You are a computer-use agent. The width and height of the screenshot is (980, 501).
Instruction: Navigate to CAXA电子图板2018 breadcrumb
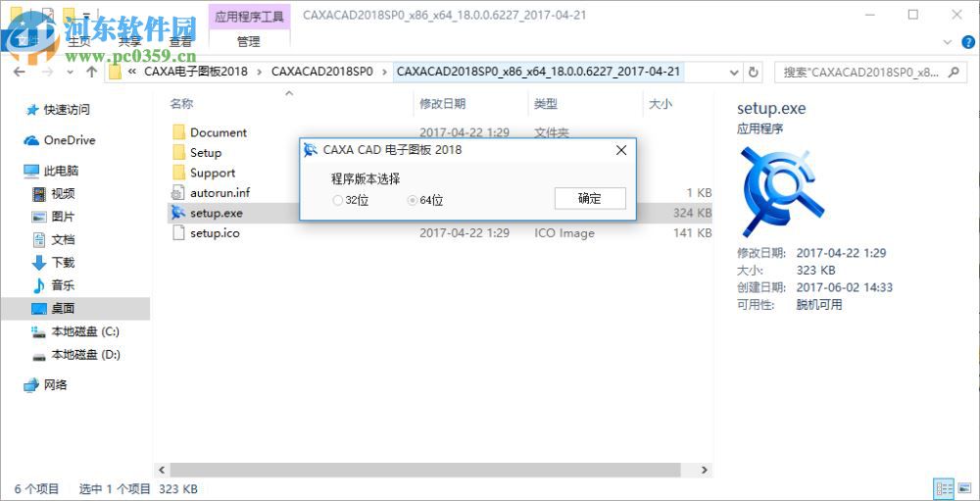pyautogui.click(x=196, y=72)
